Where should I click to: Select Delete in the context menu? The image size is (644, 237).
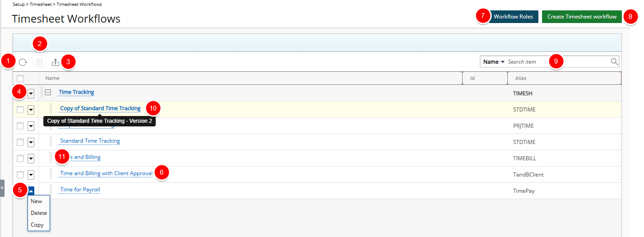[39, 213]
